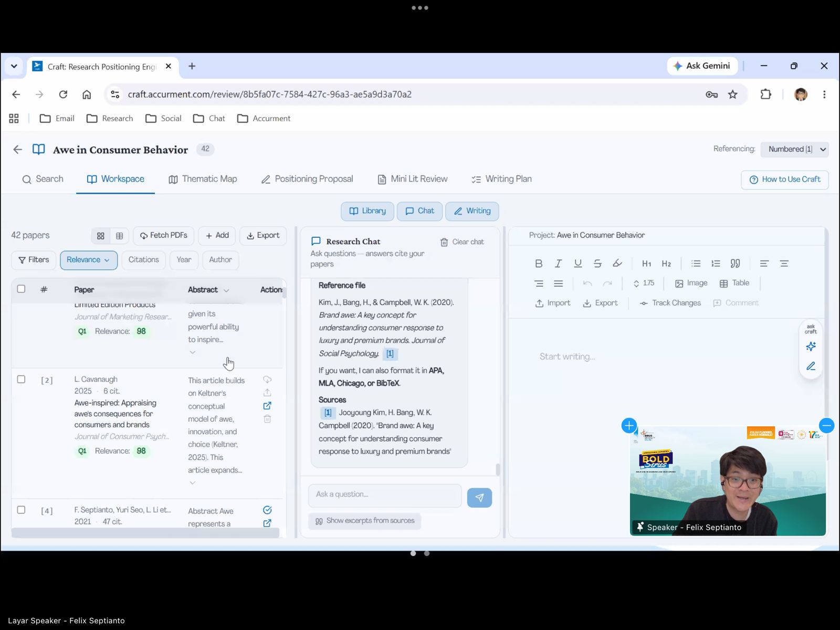Open the Numbered [1] referencing dropdown
The height and width of the screenshot is (630, 840).
pos(794,149)
